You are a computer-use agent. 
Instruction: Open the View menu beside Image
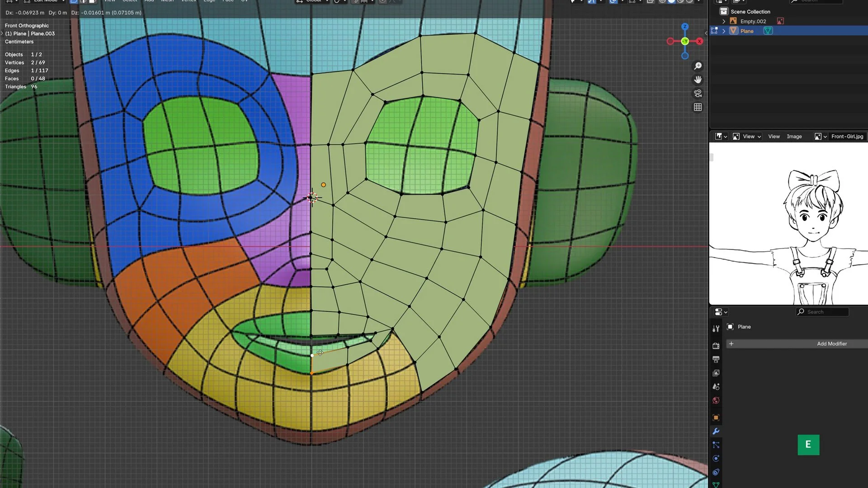coord(774,136)
